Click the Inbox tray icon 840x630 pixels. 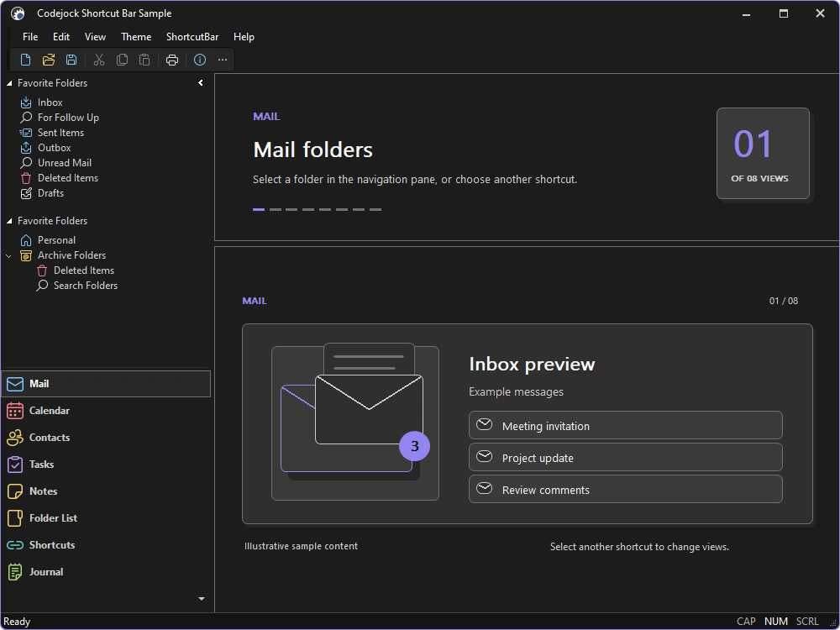point(26,102)
